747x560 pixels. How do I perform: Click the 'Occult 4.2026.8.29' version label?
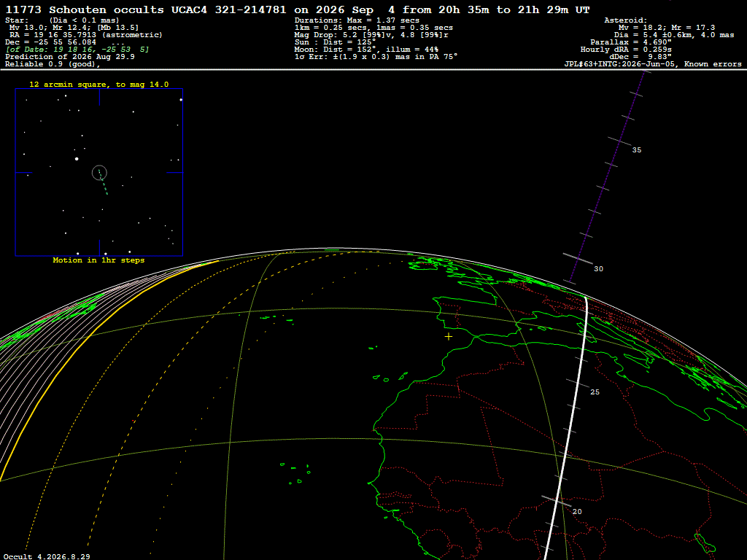[47, 556]
